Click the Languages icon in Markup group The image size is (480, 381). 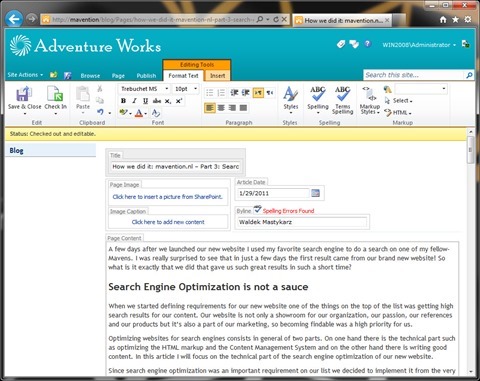[x=387, y=89]
